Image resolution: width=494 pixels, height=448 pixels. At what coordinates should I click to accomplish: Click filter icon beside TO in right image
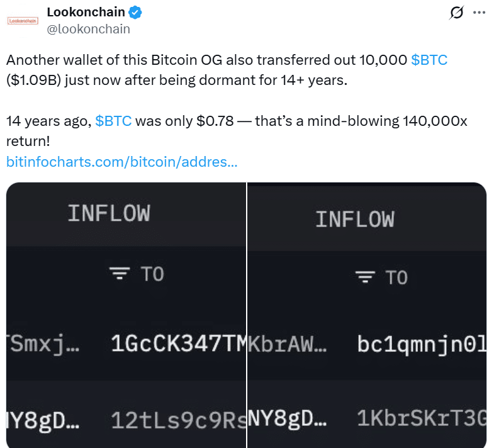[364, 277]
